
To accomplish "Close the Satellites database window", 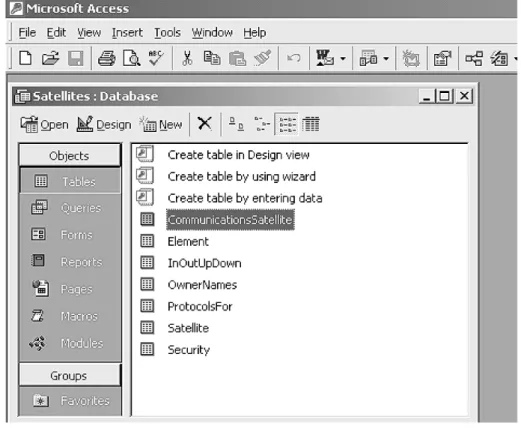I will pyautogui.click(x=464, y=96).
